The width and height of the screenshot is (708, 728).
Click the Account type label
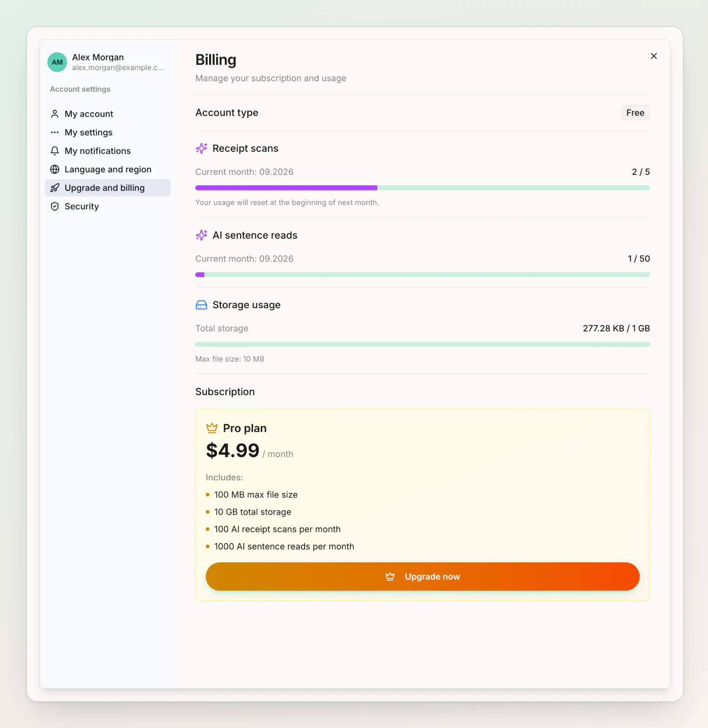tap(227, 113)
